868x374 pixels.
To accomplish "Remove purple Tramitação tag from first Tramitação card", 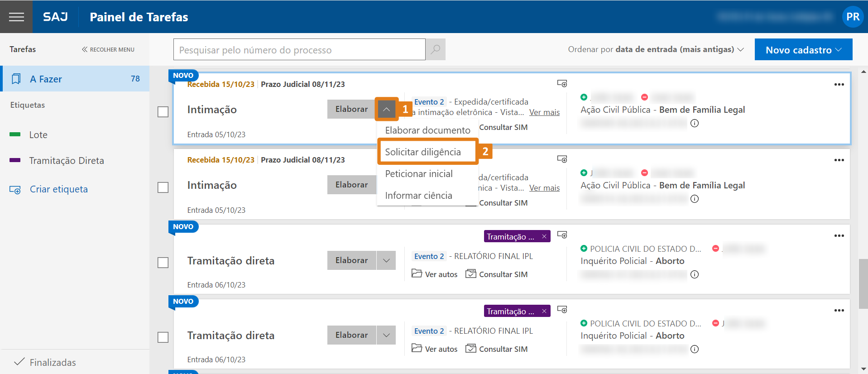I will (x=544, y=236).
